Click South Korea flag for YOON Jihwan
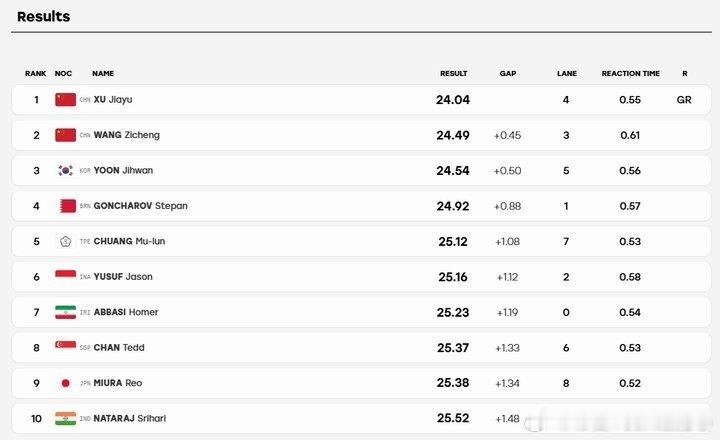 pyautogui.click(x=65, y=170)
